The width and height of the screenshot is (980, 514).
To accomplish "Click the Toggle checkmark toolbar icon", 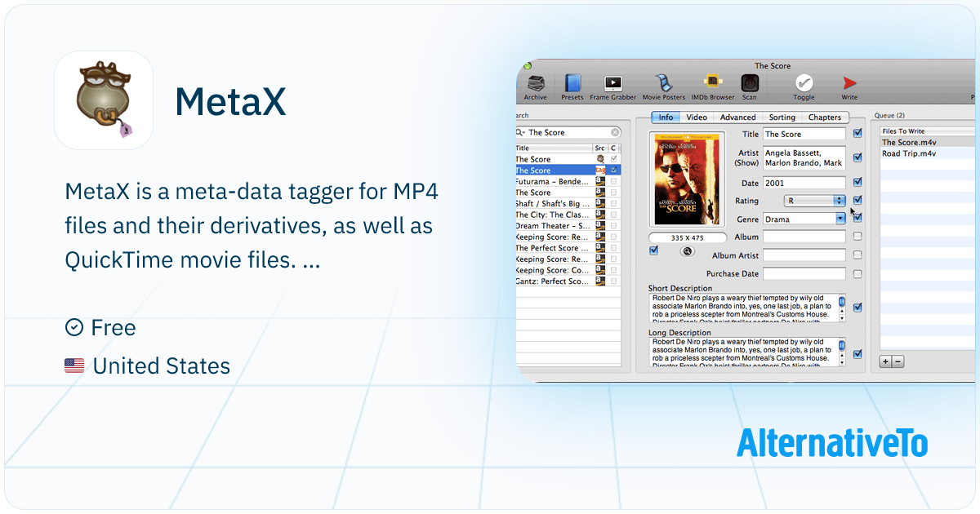I will pyautogui.click(x=804, y=83).
